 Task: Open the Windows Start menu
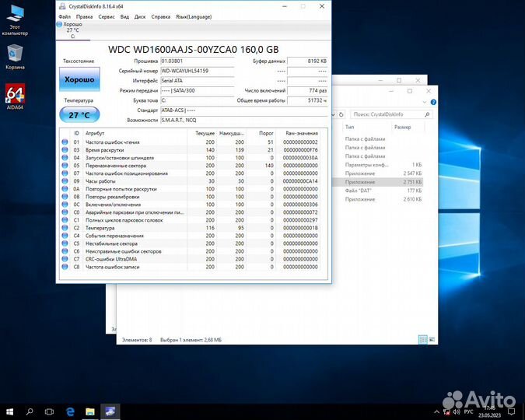click(9, 411)
